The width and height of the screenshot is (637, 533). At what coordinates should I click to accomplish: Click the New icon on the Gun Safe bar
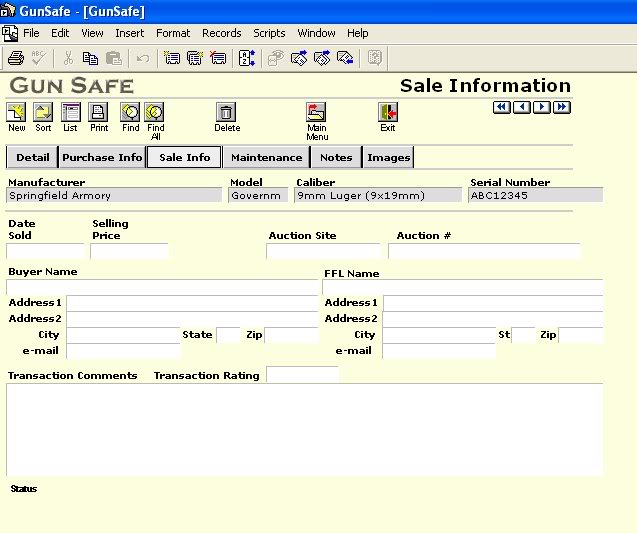(16, 112)
